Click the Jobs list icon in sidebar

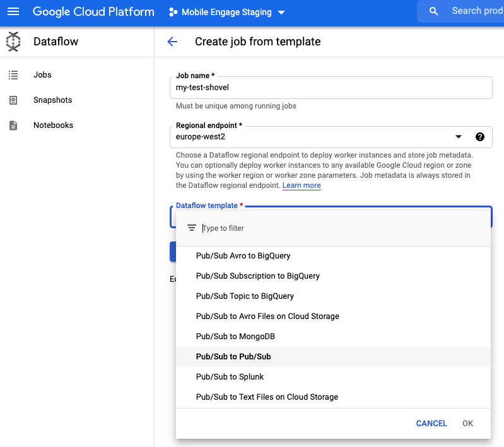[13, 75]
